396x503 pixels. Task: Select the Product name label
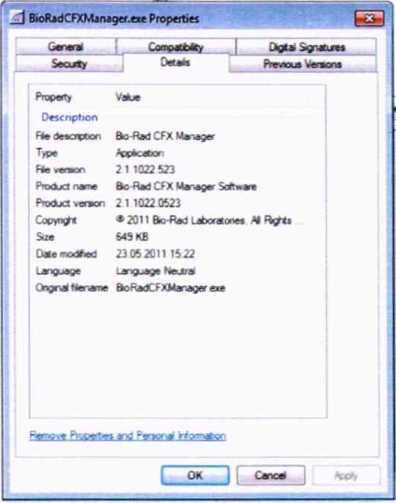pyautogui.click(x=66, y=186)
